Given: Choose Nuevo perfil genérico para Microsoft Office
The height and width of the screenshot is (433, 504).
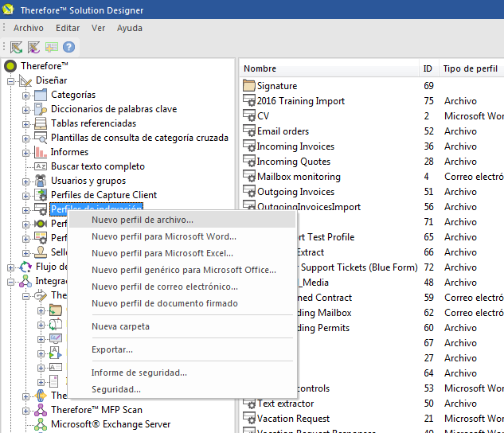Looking at the screenshot, I should point(182,270).
